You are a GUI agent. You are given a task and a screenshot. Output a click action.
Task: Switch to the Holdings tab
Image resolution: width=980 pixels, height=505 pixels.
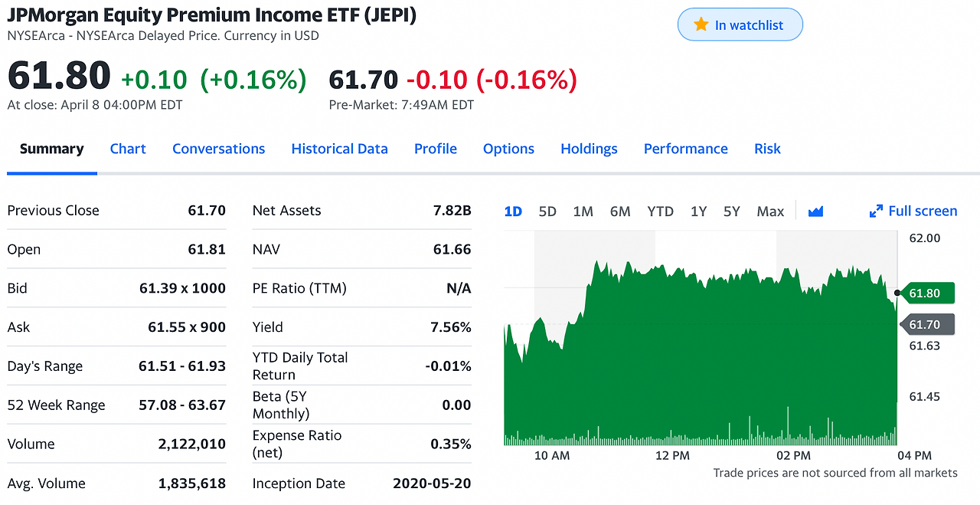[589, 149]
